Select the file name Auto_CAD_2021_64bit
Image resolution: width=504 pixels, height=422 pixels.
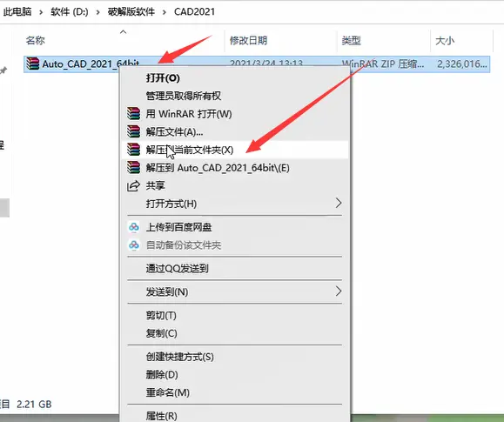click(91, 64)
